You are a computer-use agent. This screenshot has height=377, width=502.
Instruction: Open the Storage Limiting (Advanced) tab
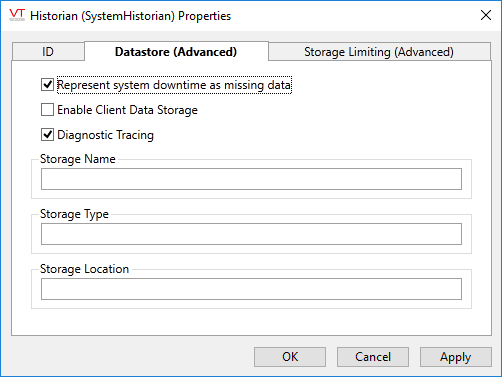(379, 52)
